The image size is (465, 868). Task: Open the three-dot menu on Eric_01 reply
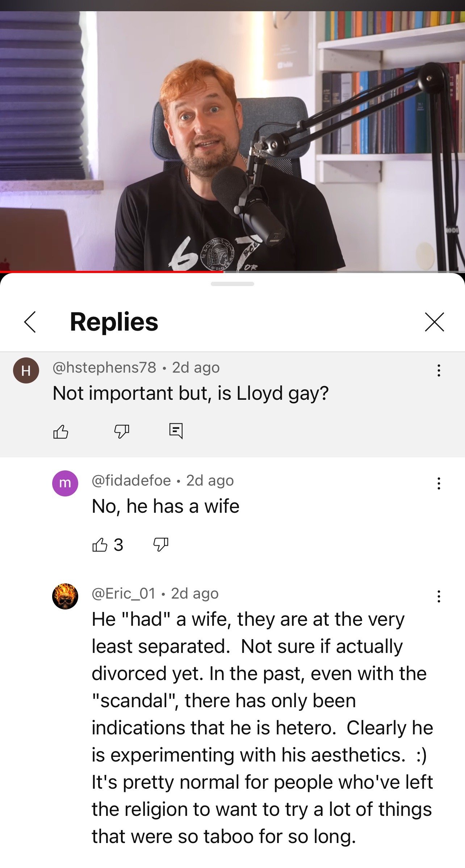point(439,596)
